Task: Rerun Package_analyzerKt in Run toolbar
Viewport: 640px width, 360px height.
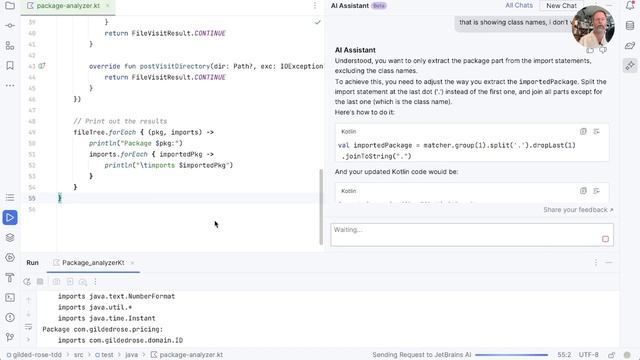Action: coord(27,282)
